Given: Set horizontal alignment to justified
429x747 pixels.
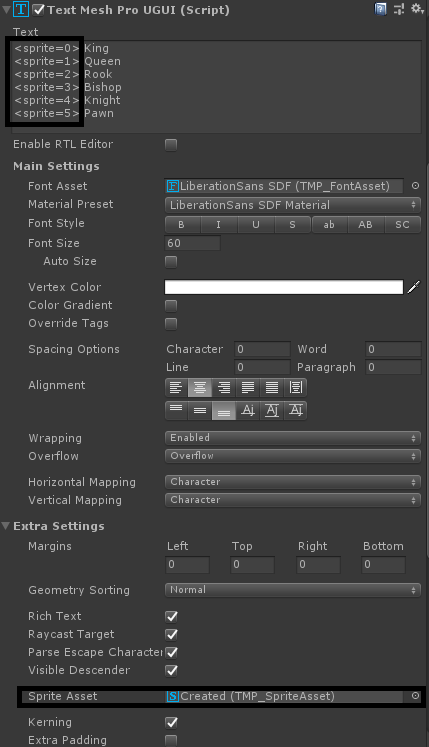Looking at the screenshot, I should (x=248, y=388).
